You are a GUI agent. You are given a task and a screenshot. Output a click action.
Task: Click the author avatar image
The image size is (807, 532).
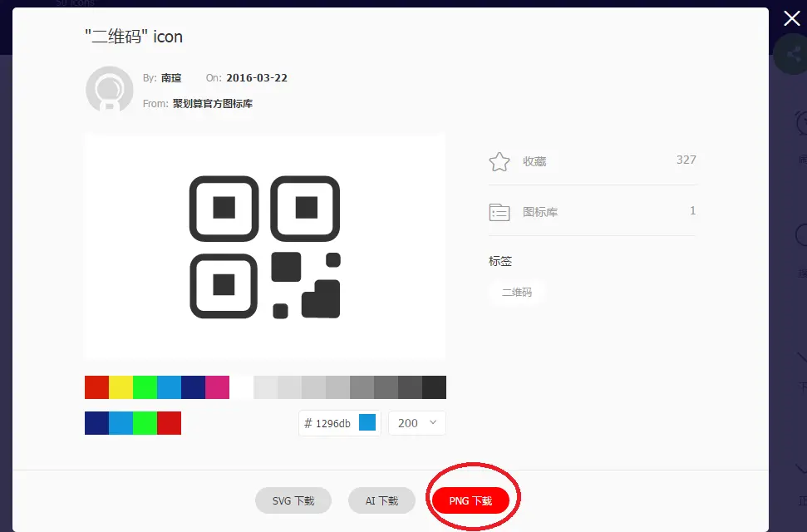109,90
